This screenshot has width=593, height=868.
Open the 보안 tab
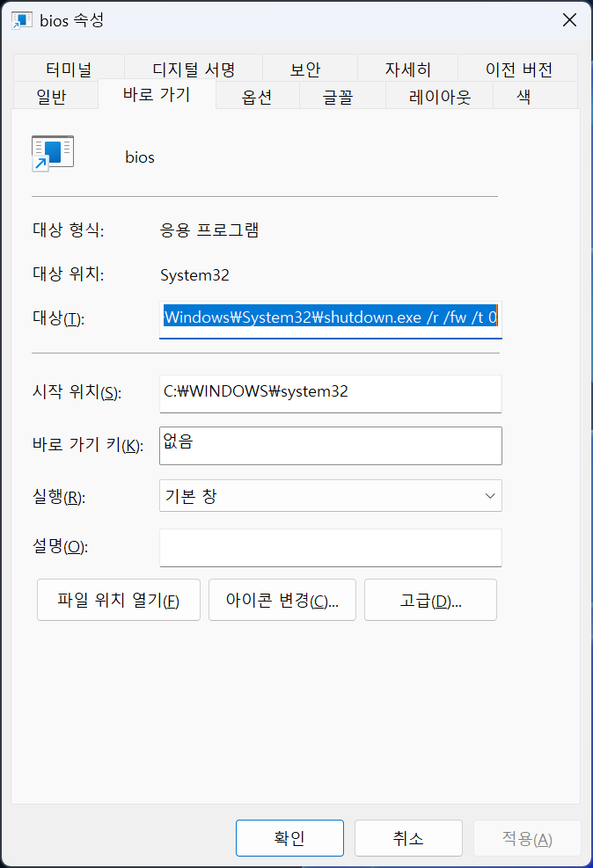pos(305,69)
